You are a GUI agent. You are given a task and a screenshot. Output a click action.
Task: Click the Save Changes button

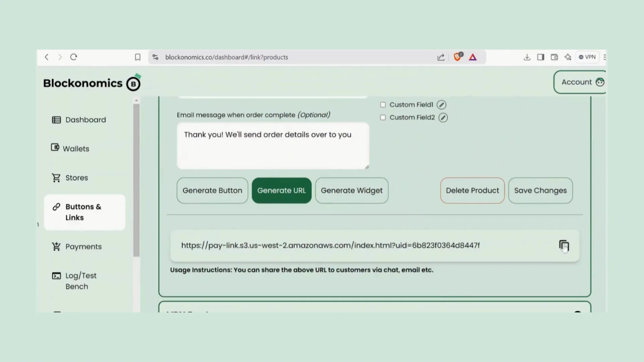coord(540,190)
